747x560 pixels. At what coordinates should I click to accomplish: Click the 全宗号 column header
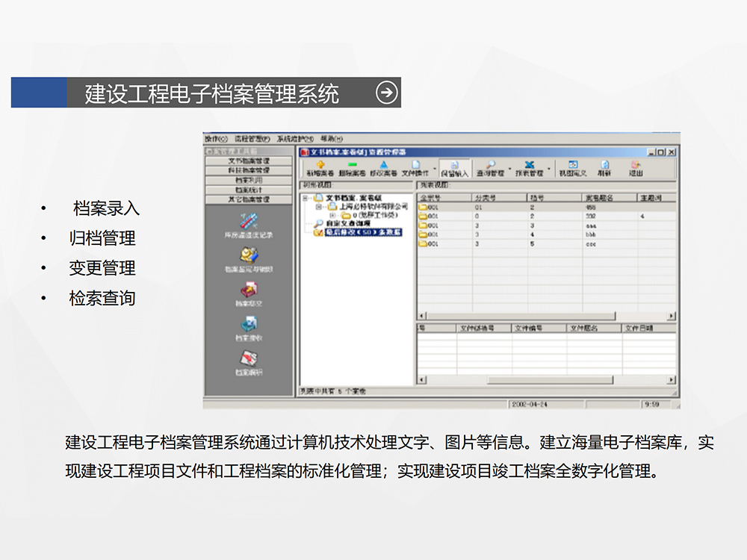(x=444, y=198)
